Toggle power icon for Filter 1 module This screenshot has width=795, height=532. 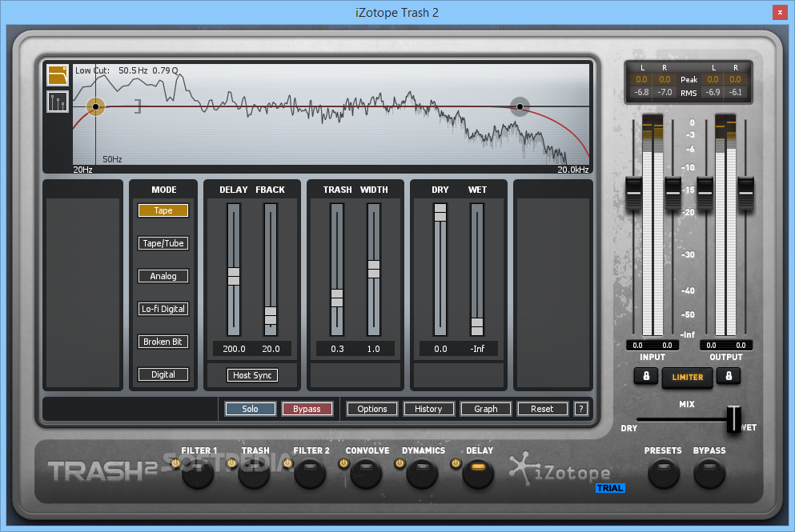175,463
